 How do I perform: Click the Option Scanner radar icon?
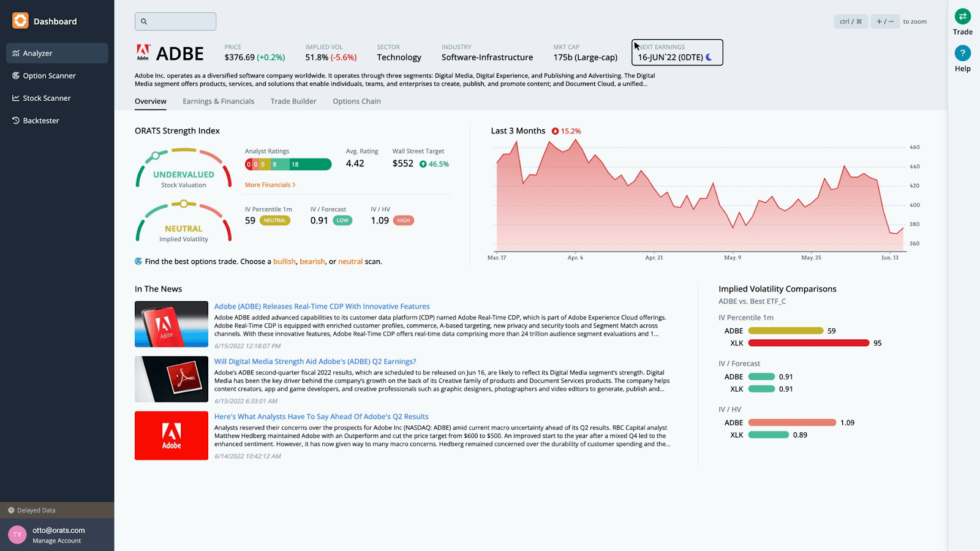pyautogui.click(x=16, y=76)
